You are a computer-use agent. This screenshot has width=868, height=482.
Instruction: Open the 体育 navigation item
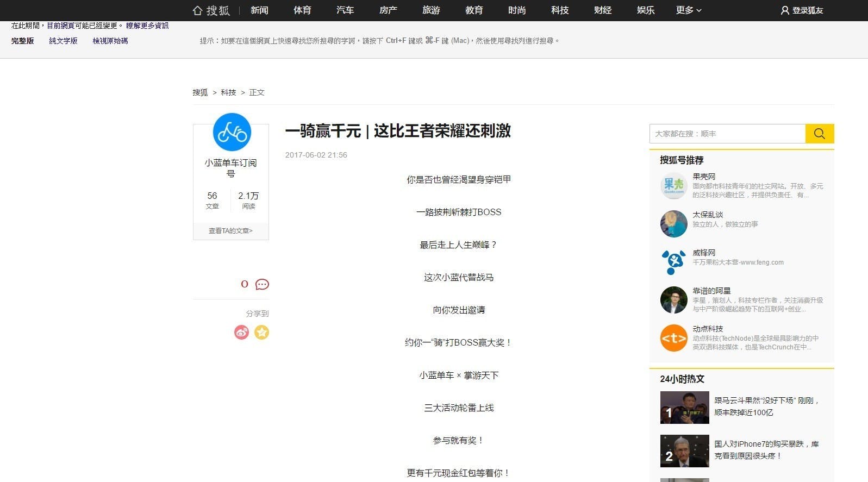click(302, 10)
